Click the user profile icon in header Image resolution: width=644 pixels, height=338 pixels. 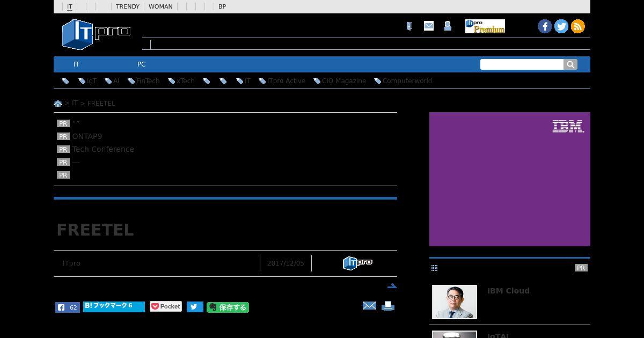tap(448, 26)
